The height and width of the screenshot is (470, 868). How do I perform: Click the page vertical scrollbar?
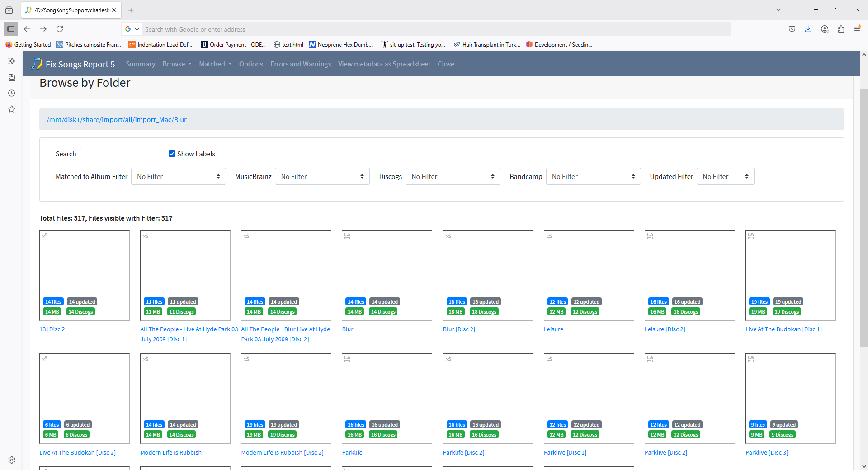tap(864, 217)
